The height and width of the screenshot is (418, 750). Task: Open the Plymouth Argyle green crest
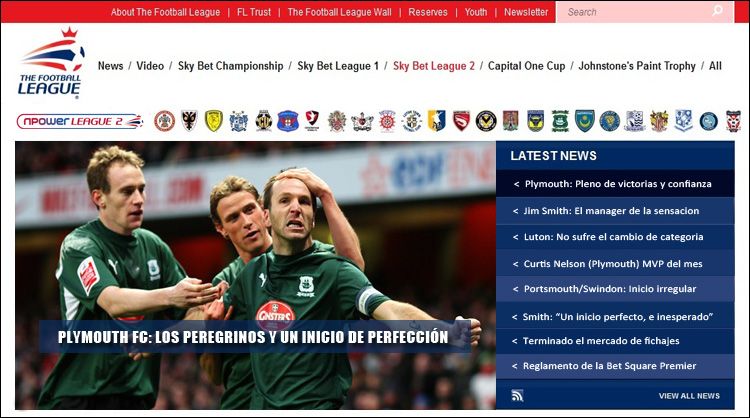[x=560, y=121]
